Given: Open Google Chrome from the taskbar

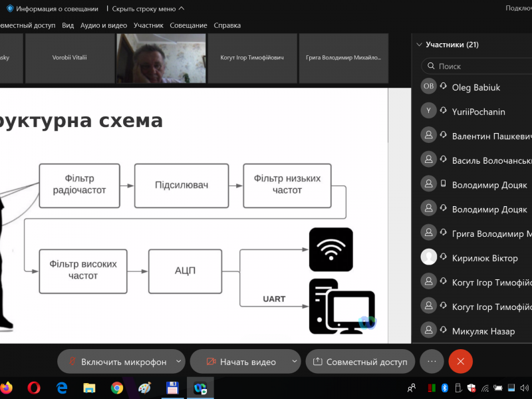Looking at the screenshot, I should [117, 387].
